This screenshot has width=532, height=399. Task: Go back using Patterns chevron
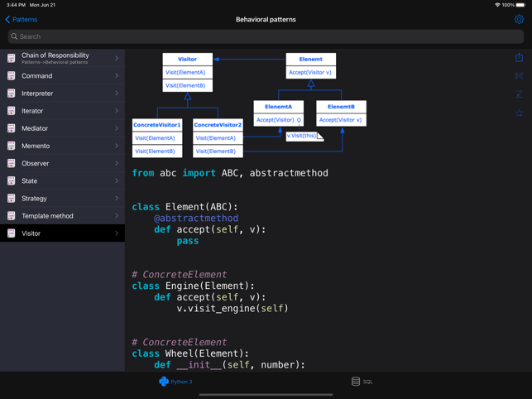[7, 19]
